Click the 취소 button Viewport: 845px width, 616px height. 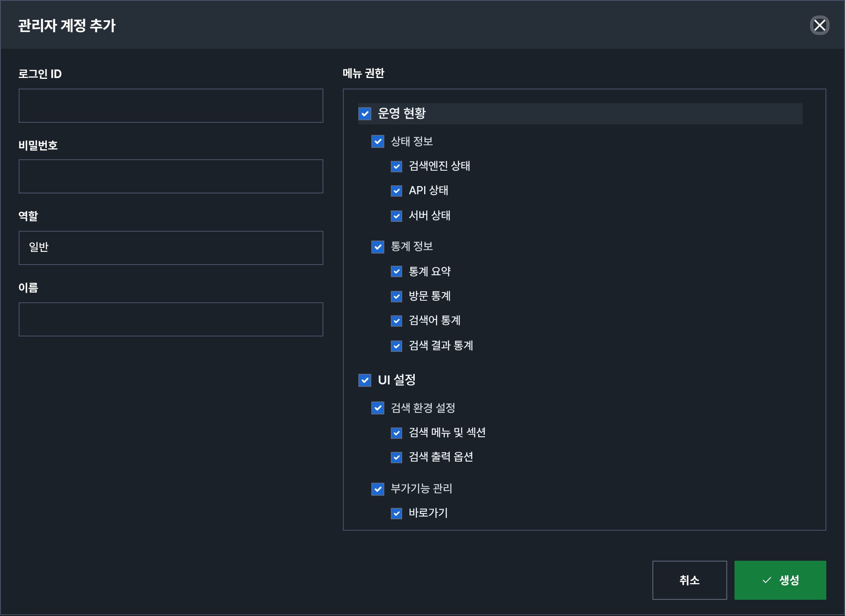689,580
